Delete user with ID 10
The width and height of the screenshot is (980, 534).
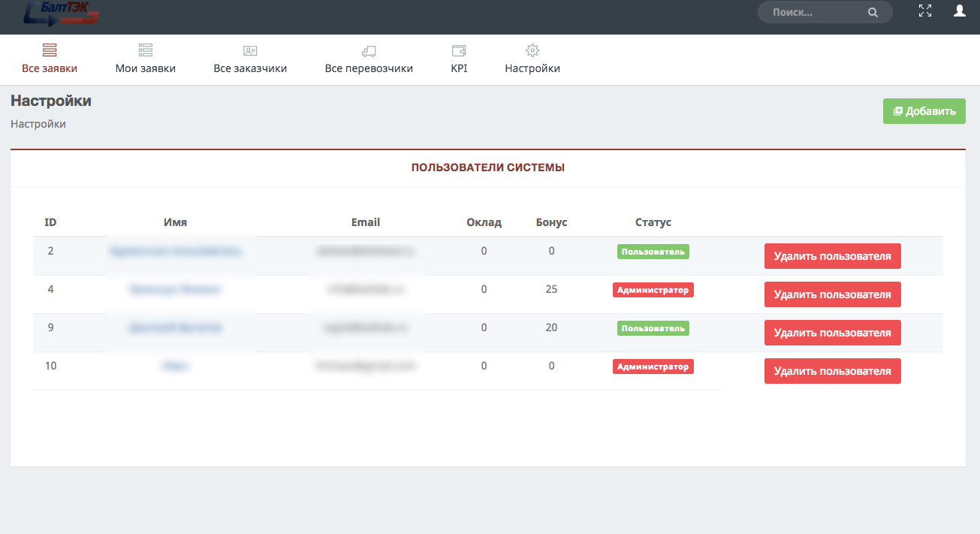(833, 371)
